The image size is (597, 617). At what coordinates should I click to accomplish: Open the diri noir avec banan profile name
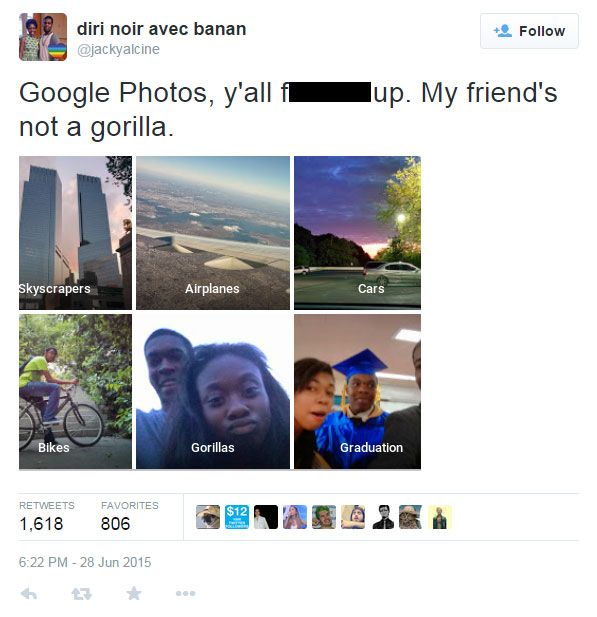[161, 29]
